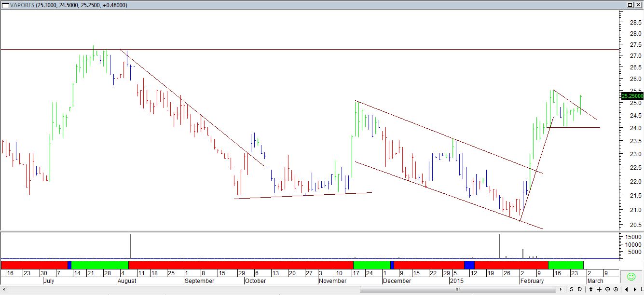Click the green smiley face icon
The width and height of the screenshot is (644, 295).
click(630, 277)
